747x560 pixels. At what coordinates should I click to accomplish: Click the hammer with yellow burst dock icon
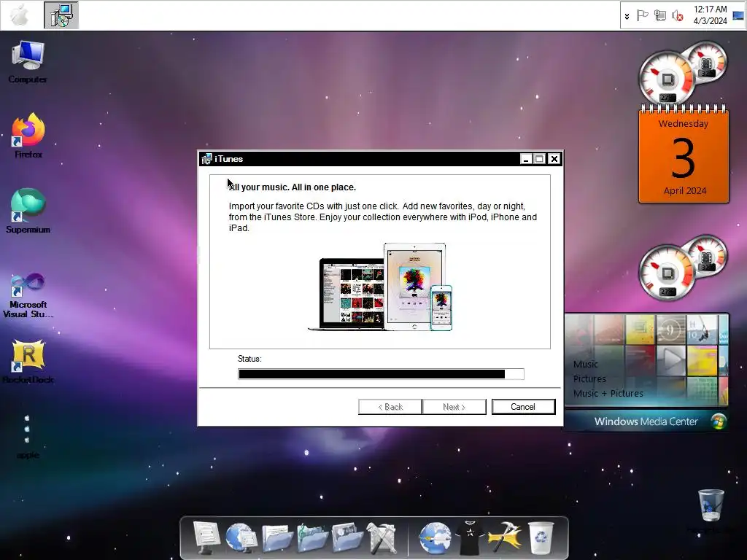click(x=505, y=537)
